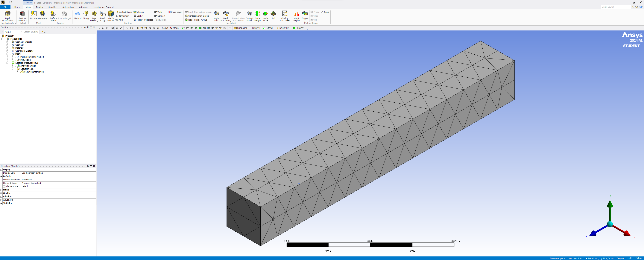Screen dimensions: 644x260
Task: Open the Name filter dropdown in Outline
Action: click(13, 32)
